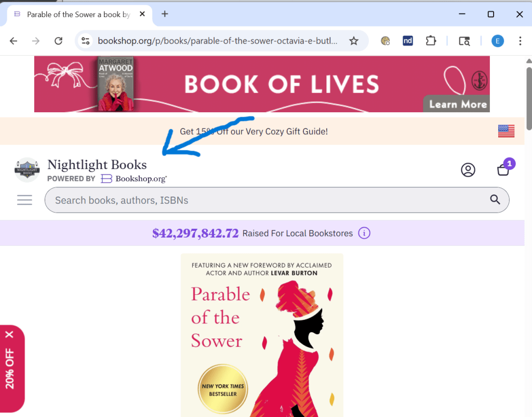View site information in the address bar
The height and width of the screenshot is (417, 532).
coord(86,41)
